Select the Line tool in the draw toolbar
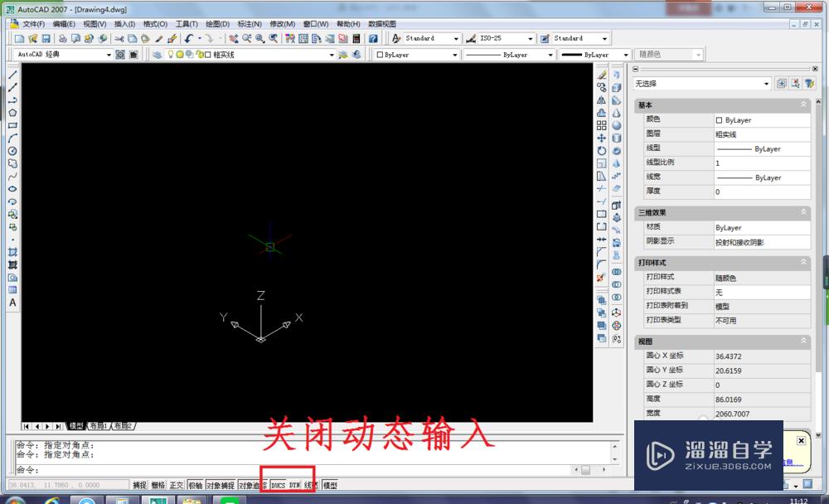The image size is (829, 504). point(11,75)
